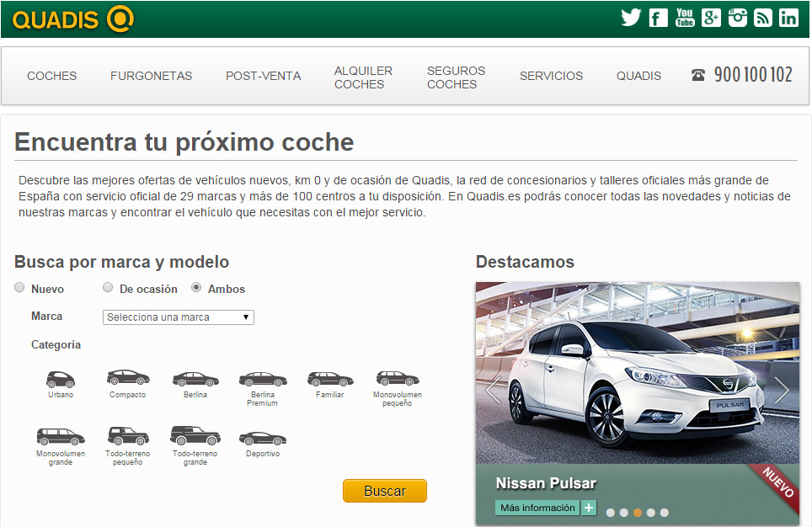Open the Post-Venta menu
Image resolution: width=812 pixels, height=527 pixels.
coord(263,76)
